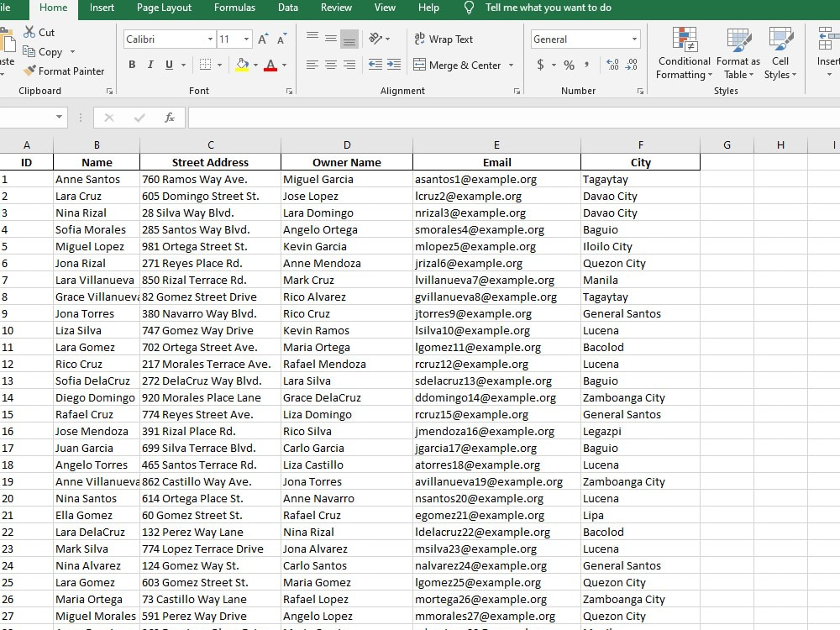
Task: Open the Name Box dropdown arrow
Action: click(x=59, y=117)
